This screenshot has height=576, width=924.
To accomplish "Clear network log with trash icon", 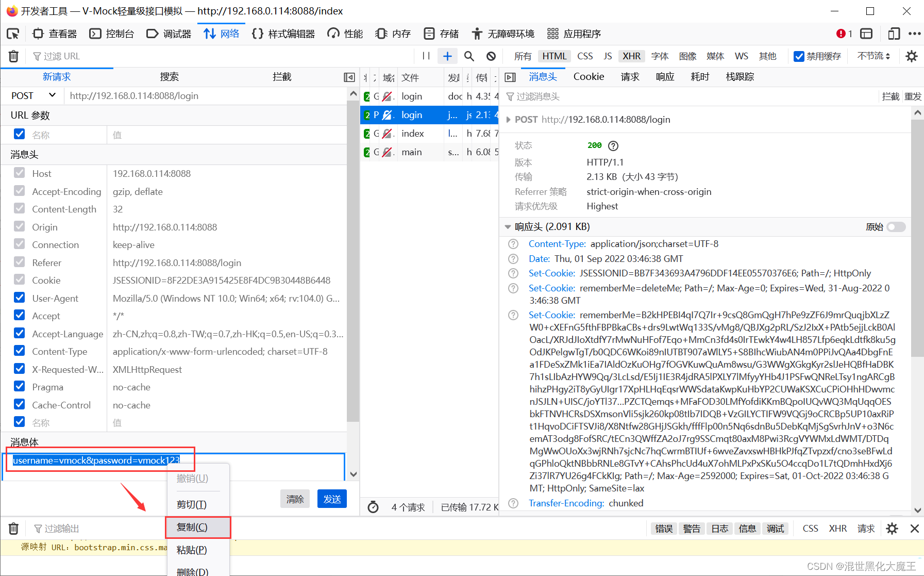I will (14, 56).
